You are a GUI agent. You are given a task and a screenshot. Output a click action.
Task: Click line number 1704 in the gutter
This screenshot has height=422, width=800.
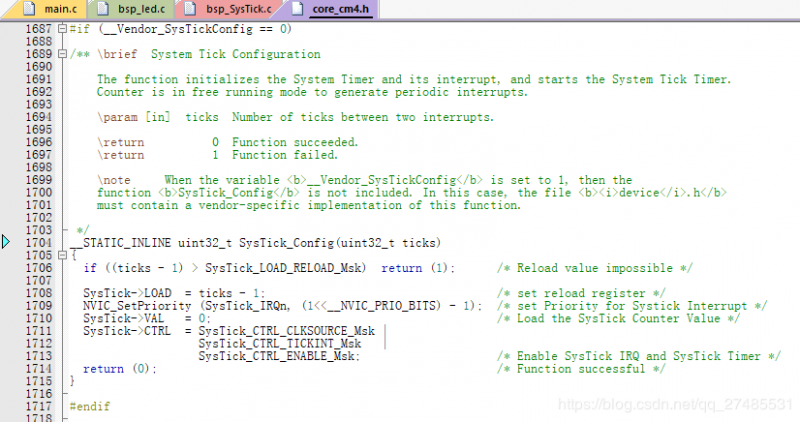coord(39,243)
